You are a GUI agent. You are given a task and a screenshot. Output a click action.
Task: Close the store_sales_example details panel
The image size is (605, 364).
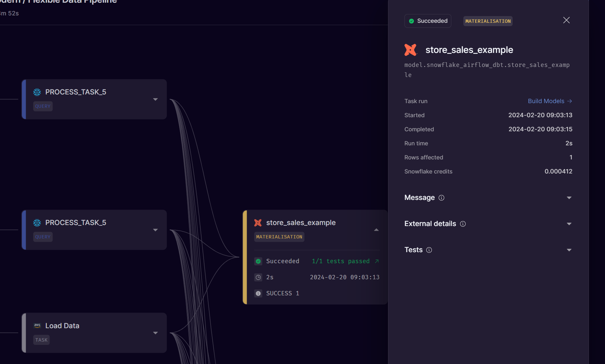pyautogui.click(x=566, y=20)
